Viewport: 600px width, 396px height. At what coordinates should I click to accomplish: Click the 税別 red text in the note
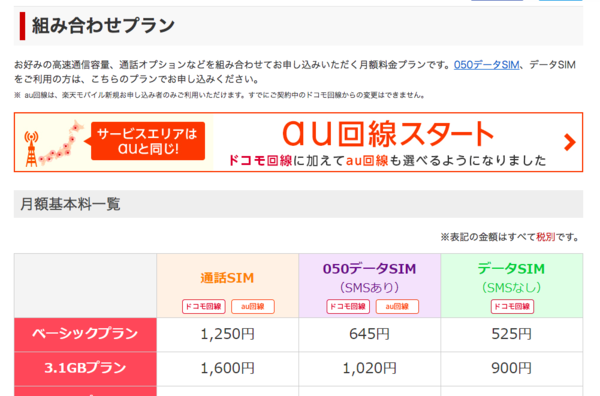click(545, 237)
